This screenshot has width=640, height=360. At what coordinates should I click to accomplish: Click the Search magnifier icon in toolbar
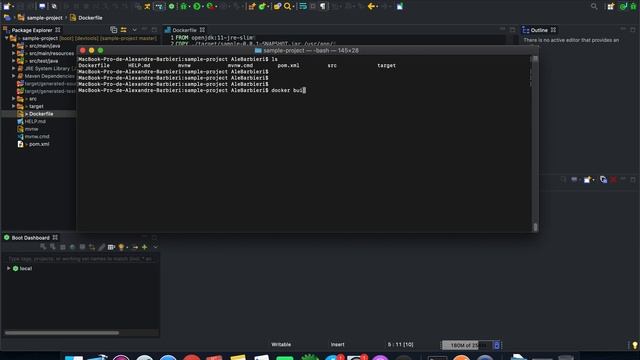coord(288,6)
